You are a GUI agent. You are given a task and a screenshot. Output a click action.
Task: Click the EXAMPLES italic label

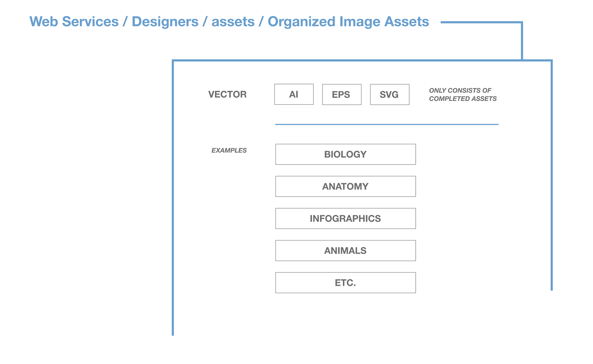229,150
